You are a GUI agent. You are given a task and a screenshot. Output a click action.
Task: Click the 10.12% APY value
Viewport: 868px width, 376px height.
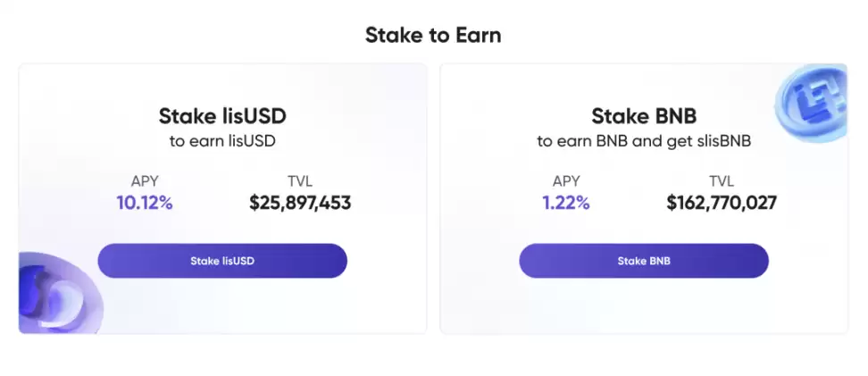click(144, 203)
